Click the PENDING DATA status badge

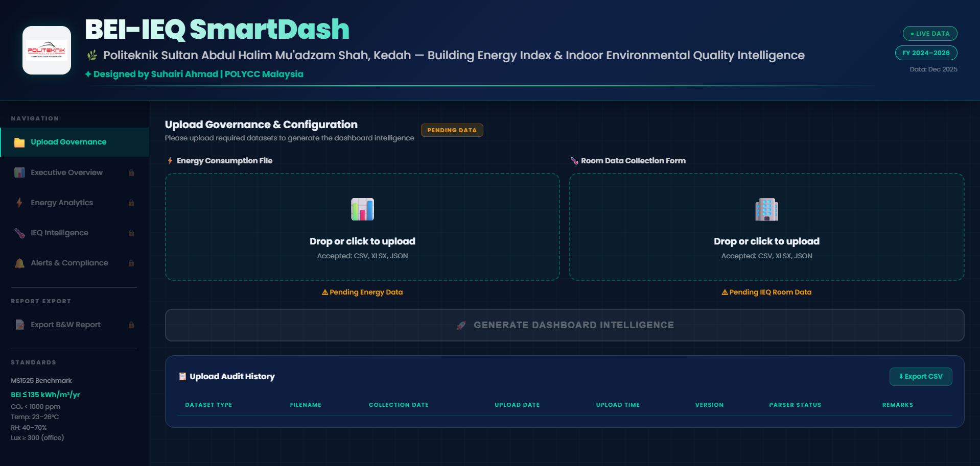[x=452, y=130]
